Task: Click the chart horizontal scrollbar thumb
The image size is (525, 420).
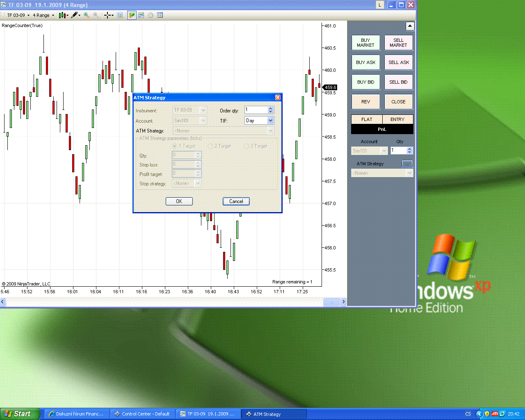Action: [x=331, y=302]
